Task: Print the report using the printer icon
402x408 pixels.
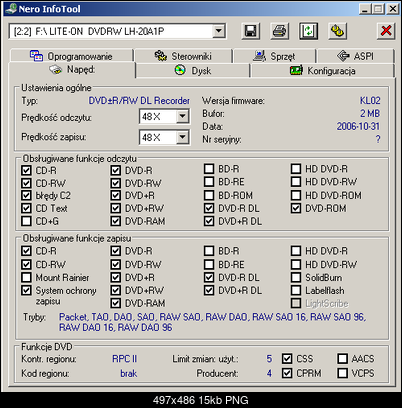Action: coord(279,31)
